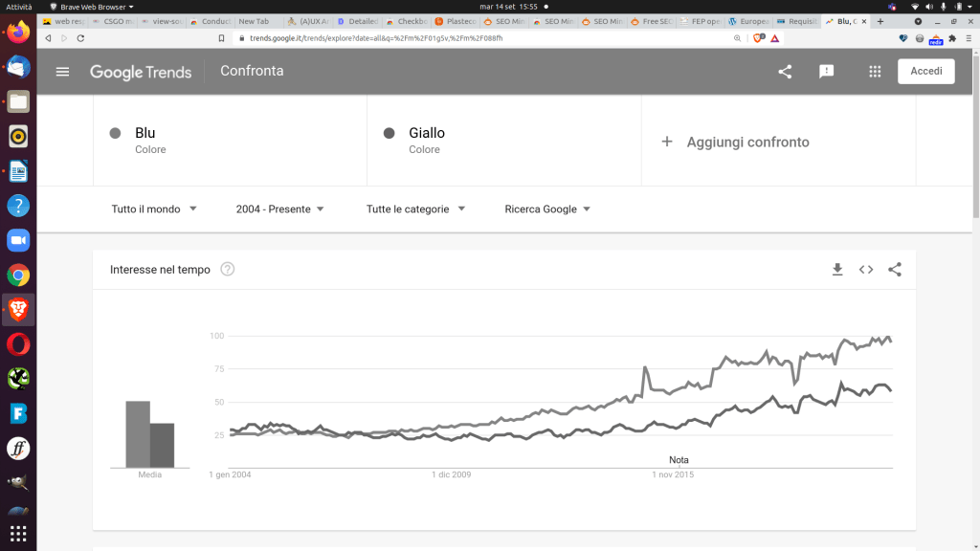Share the Interesse nel tempo chart
This screenshot has width=980, height=551.
click(x=895, y=270)
